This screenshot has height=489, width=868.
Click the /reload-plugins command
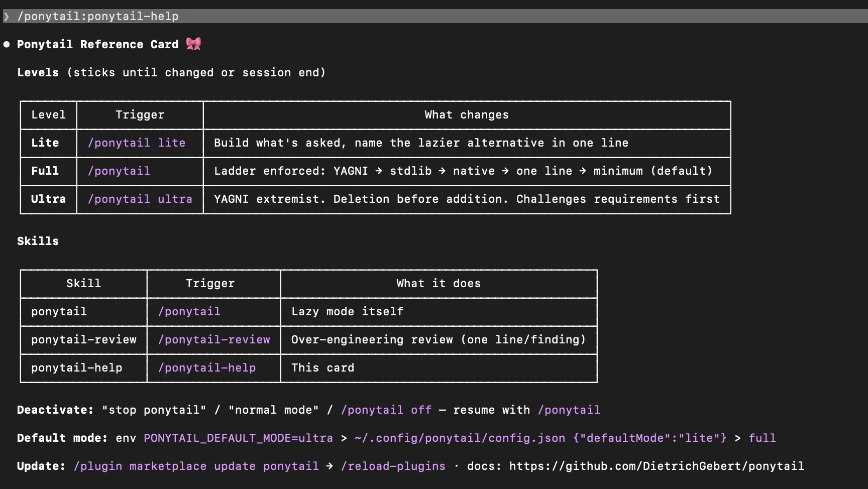coord(393,466)
